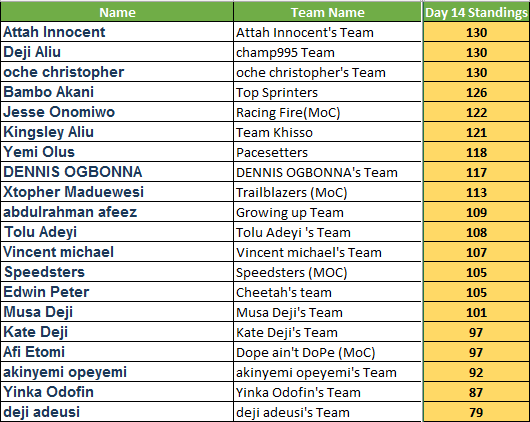Click the Pacesetters team cell
Screen dimensions: 530x422
point(328,152)
